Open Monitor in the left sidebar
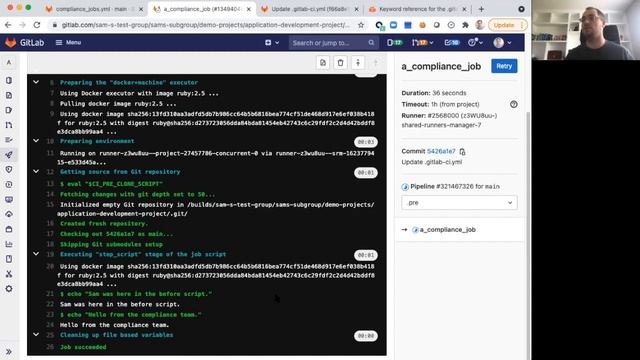This screenshot has width=640, height=360. 9,199
